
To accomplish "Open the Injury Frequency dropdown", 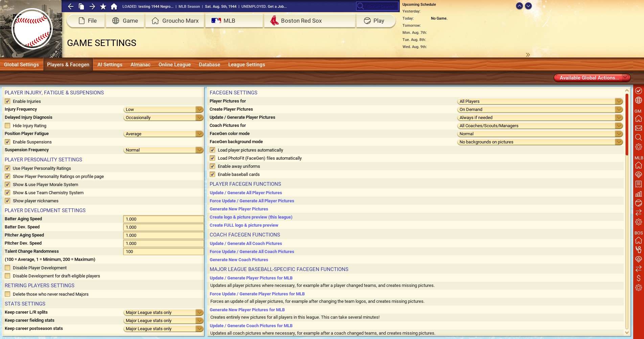I will pos(163,110).
